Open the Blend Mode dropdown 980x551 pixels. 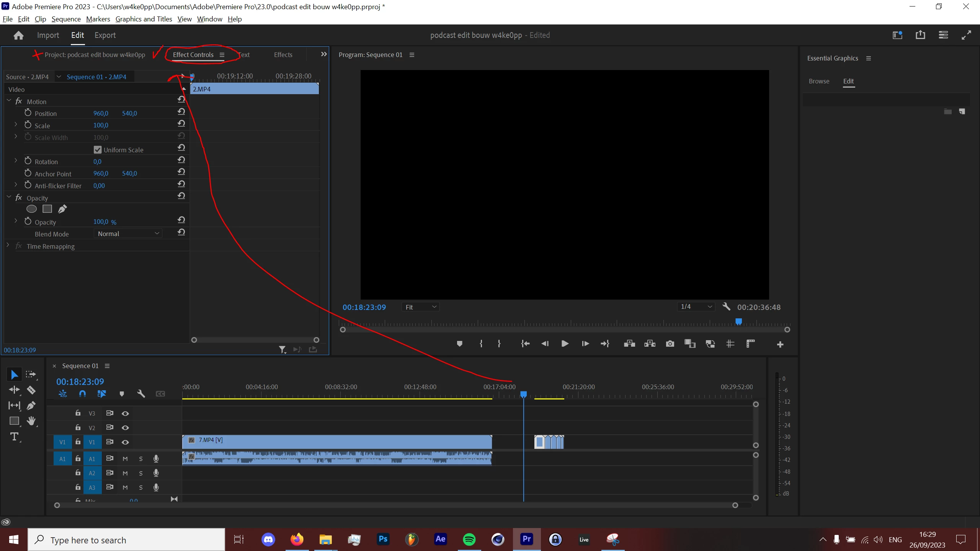point(128,233)
